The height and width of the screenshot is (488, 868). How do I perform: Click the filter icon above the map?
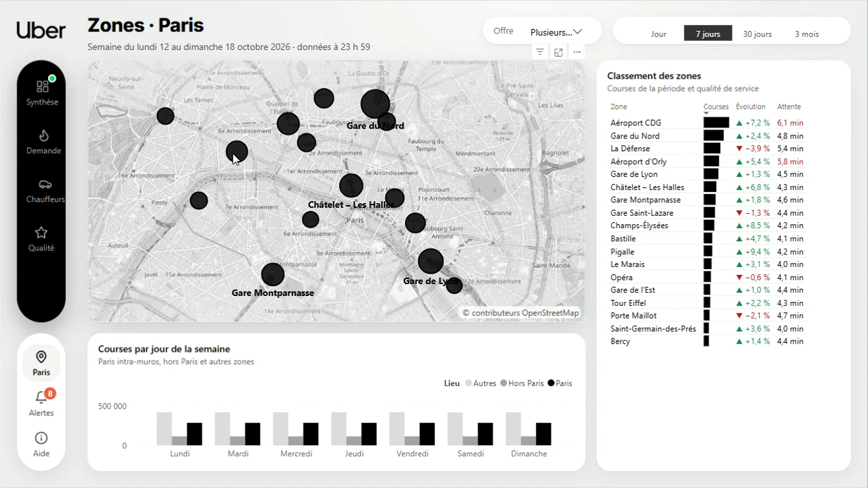pos(540,52)
